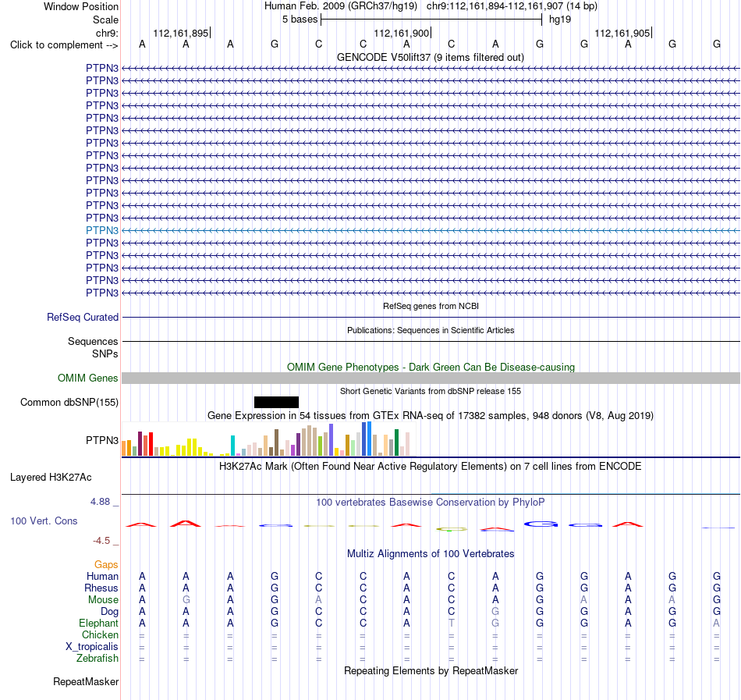Click the Rhesus alignment row label
The width and height of the screenshot is (741, 700).
101,588
